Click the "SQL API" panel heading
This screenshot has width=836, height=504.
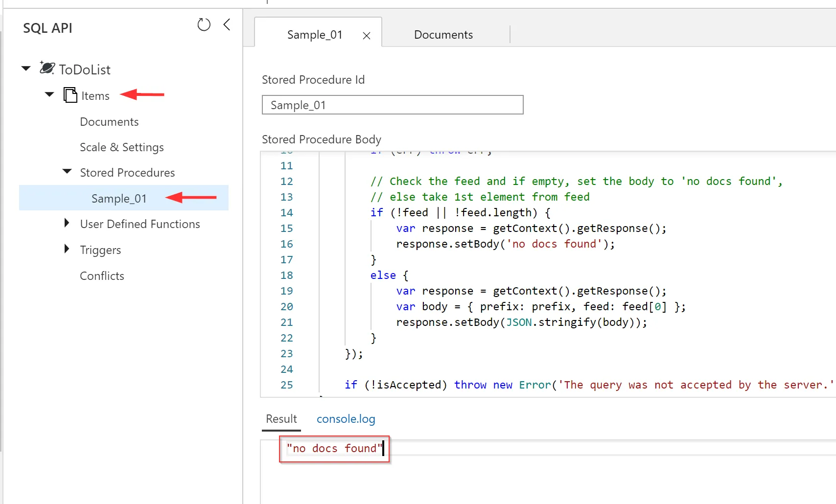(x=47, y=28)
